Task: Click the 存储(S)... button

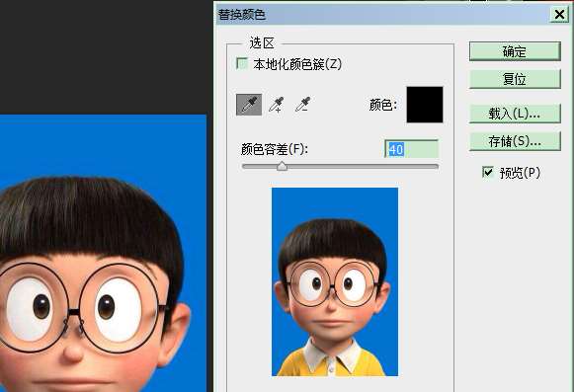Action: (515, 141)
